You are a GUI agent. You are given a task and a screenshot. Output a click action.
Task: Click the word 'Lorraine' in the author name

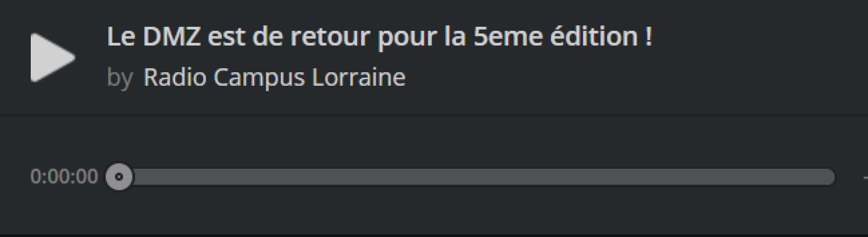358,77
